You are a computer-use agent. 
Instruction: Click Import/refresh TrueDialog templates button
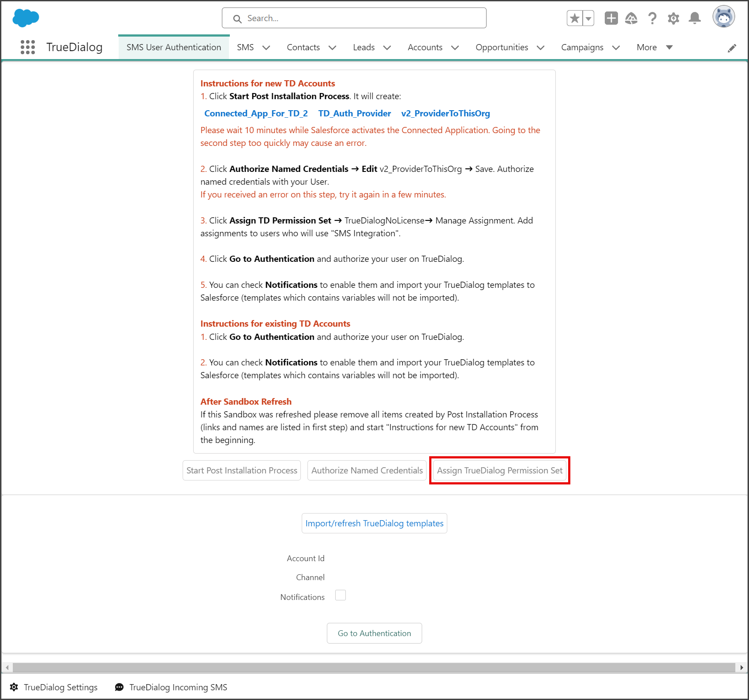[374, 523]
